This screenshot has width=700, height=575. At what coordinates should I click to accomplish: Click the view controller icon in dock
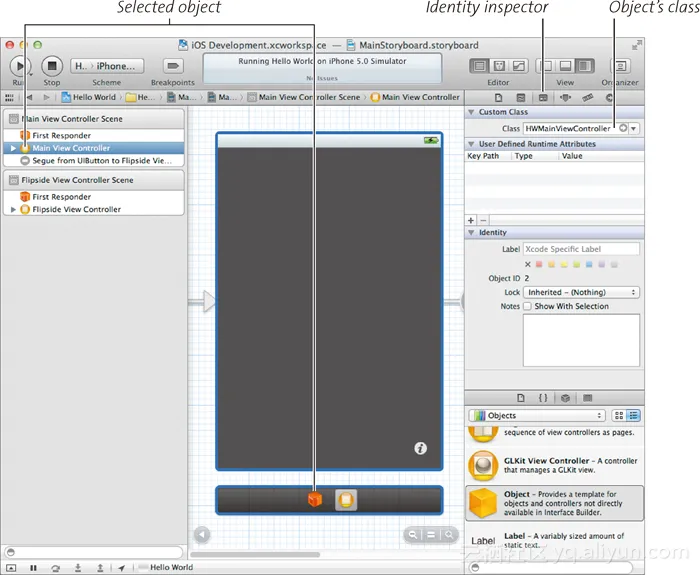[x=346, y=500]
